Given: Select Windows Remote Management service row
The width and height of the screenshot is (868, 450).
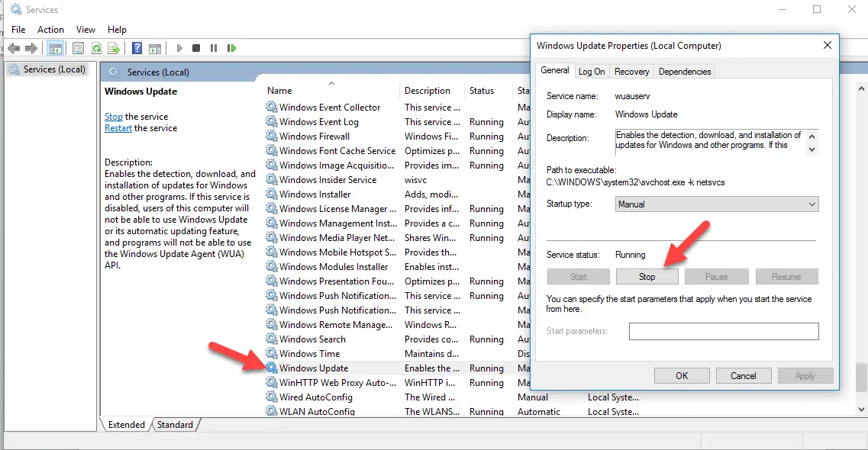Looking at the screenshot, I should coord(398,324).
